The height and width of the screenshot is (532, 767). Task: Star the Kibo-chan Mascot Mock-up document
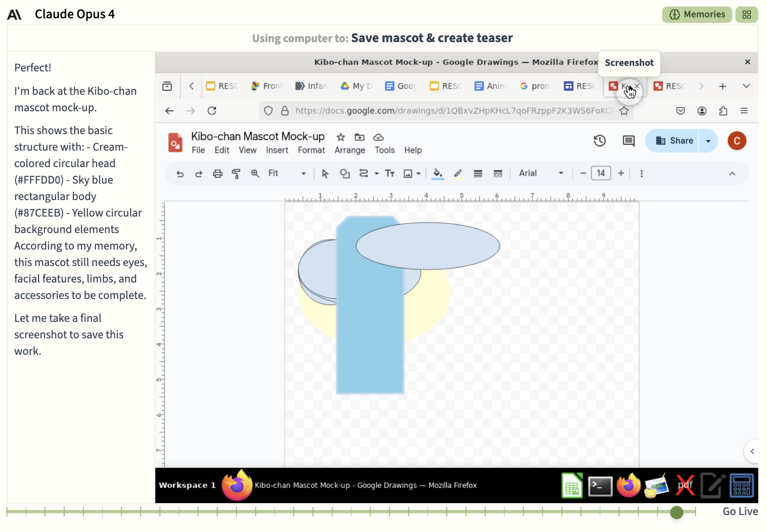tap(340, 137)
